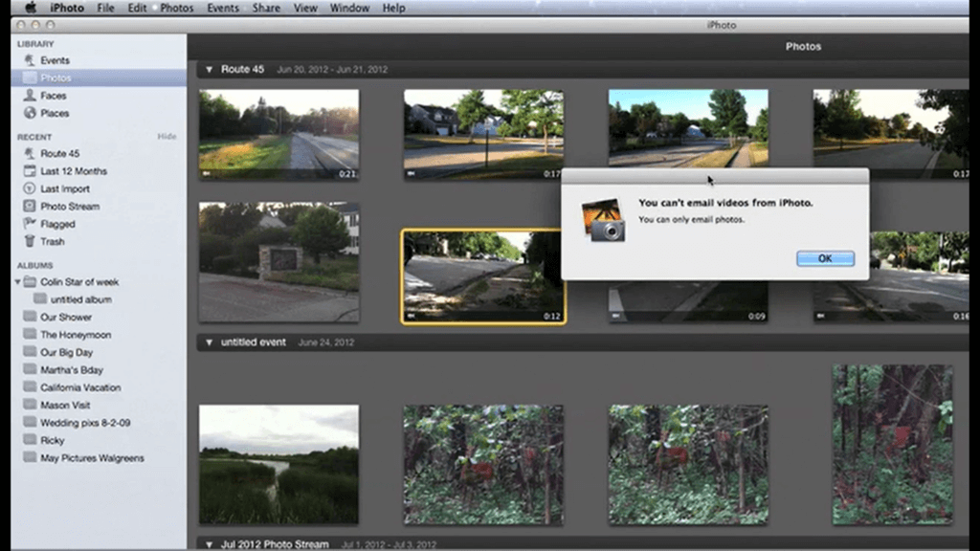The width and height of the screenshot is (980, 551).
Task: Click the Faces label in sidebar
Action: [54, 96]
